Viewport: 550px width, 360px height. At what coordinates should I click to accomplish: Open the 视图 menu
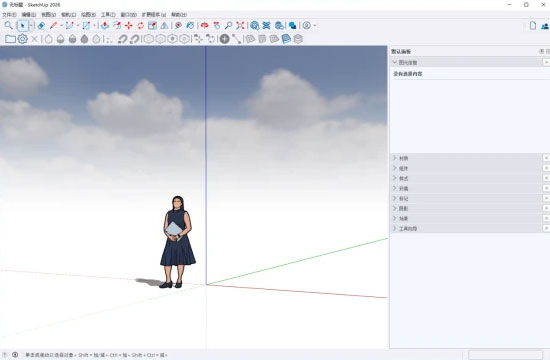click(48, 15)
